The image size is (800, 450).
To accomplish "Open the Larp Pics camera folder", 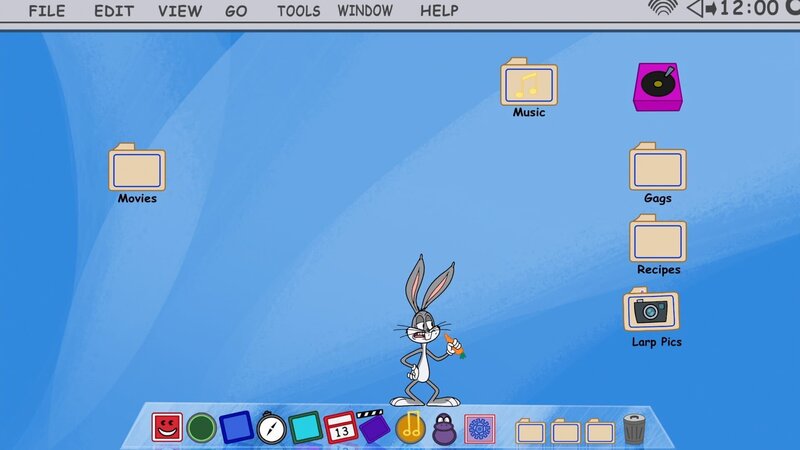I will click(652, 316).
